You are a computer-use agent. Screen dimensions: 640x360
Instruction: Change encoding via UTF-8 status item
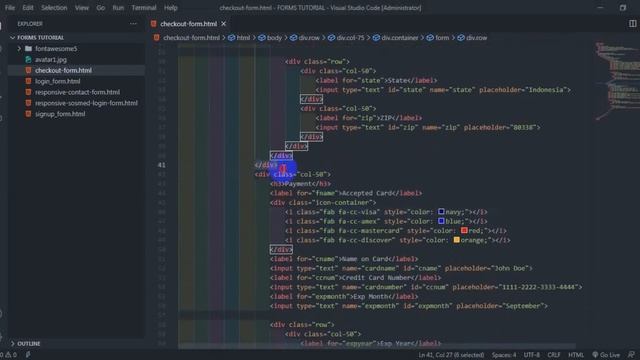pyautogui.click(x=531, y=355)
